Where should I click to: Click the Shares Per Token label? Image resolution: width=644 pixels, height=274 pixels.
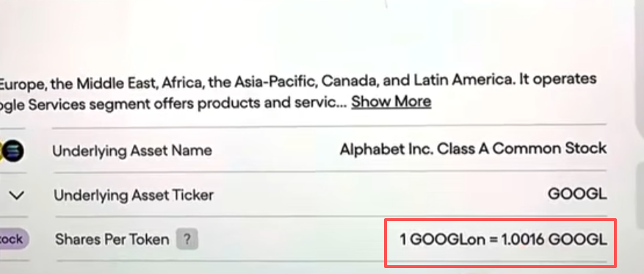(x=112, y=239)
